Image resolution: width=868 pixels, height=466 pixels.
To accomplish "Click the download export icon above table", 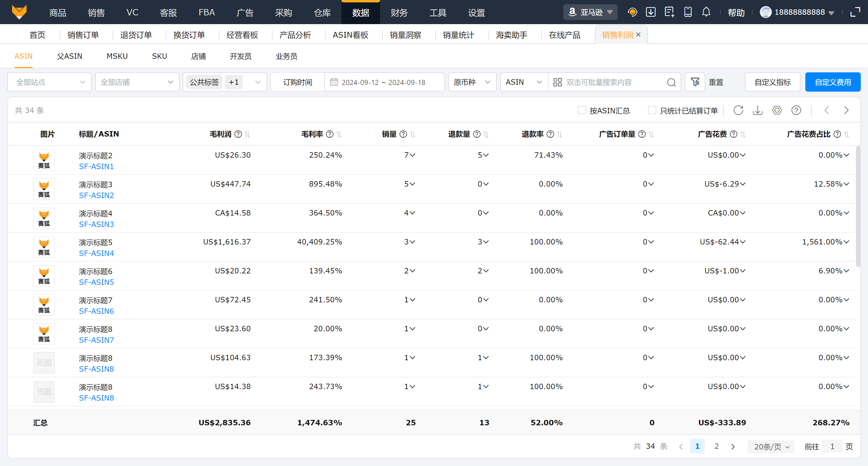I will (757, 110).
